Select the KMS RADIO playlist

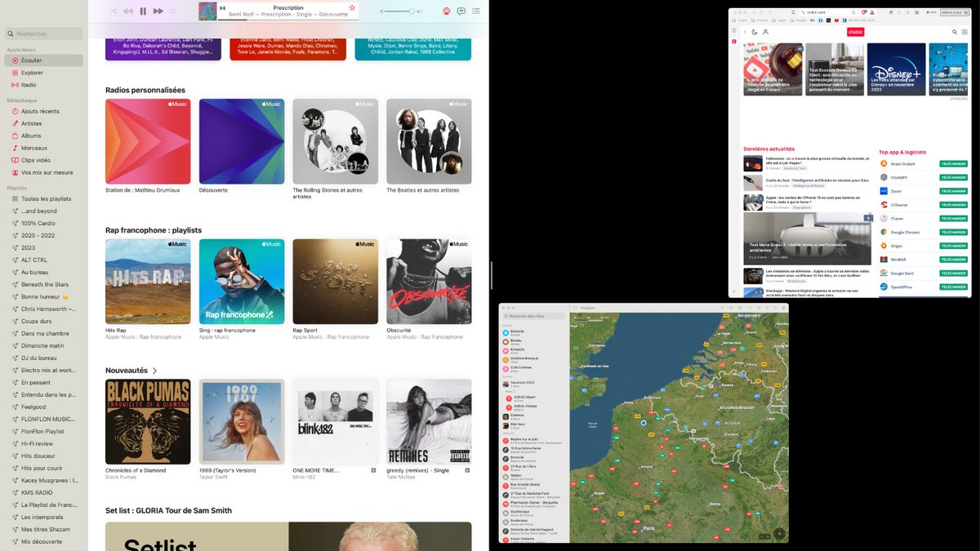click(44, 492)
